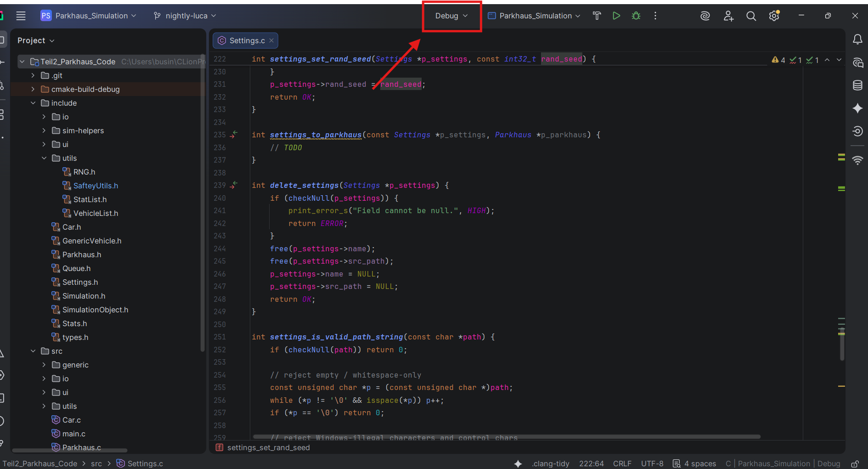Screen dimensions: 868x469
Task: Collapse the include utils folder
Action: (44, 158)
